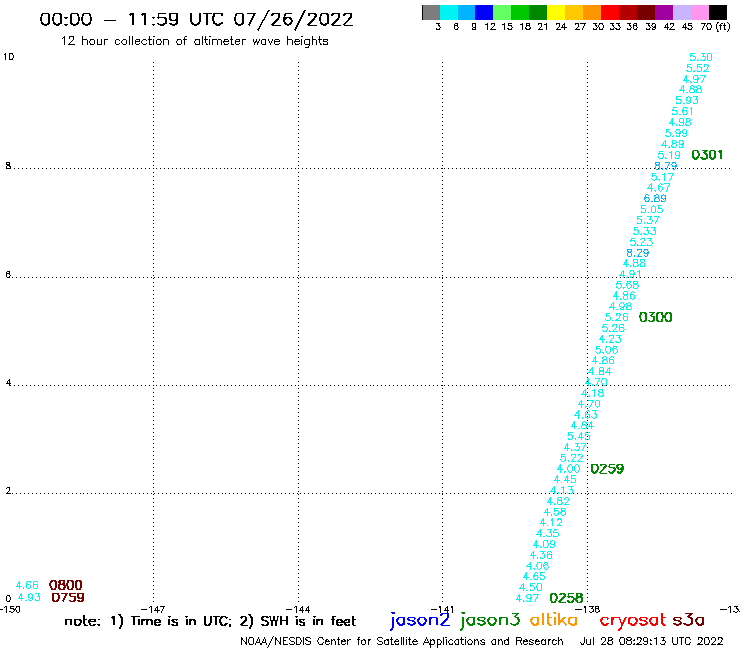Viewport: 740px width, 650px height.
Task: Click the 4.65 wave height value
Action: coord(534,576)
